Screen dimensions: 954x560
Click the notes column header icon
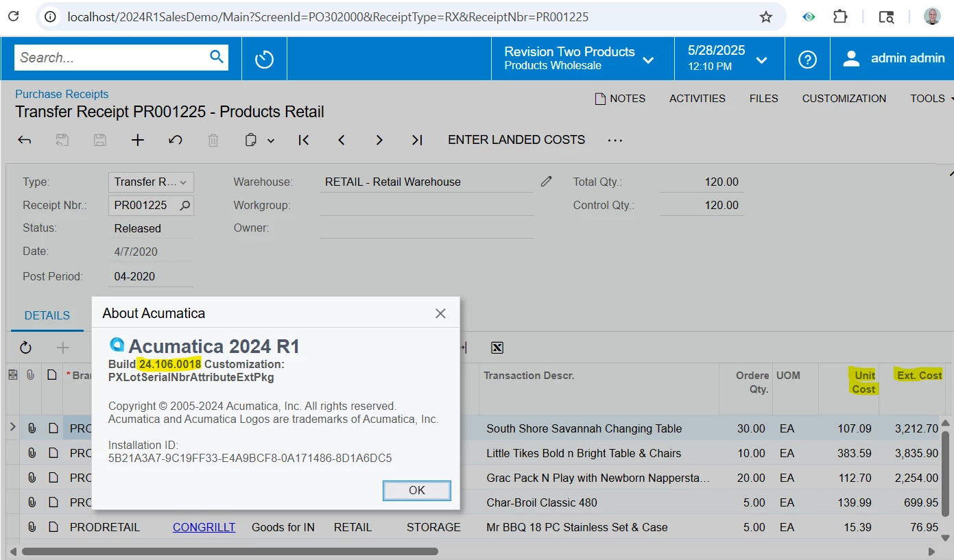(x=52, y=376)
